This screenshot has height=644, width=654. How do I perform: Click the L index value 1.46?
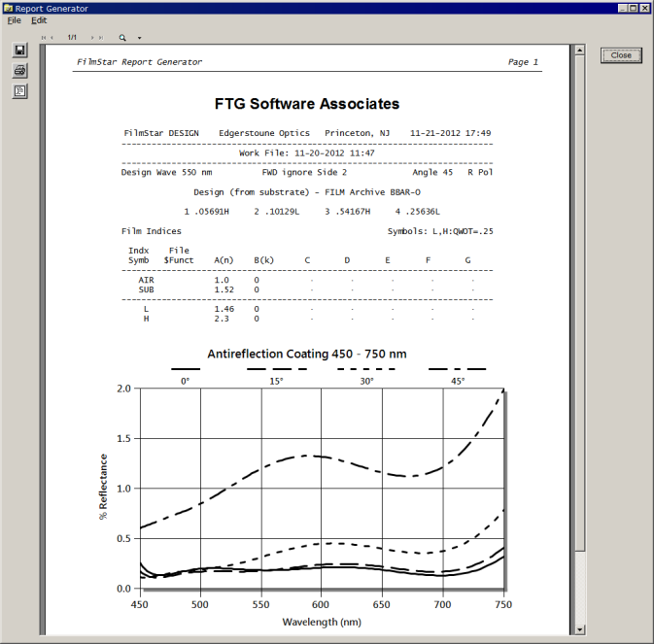click(224, 309)
